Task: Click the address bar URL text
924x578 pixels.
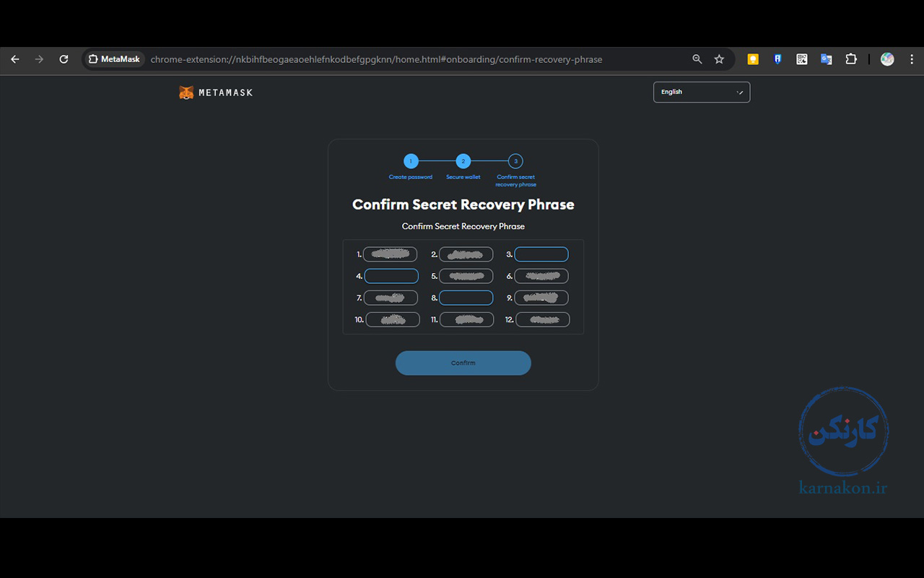Action: click(x=376, y=59)
